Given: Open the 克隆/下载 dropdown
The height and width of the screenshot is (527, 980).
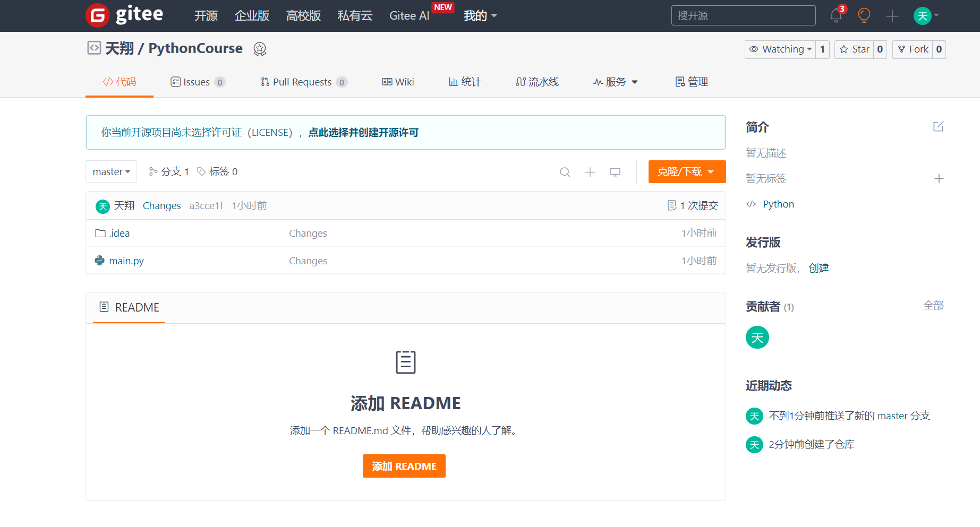Looking at the screenshot, I should (x=687, y=171).
